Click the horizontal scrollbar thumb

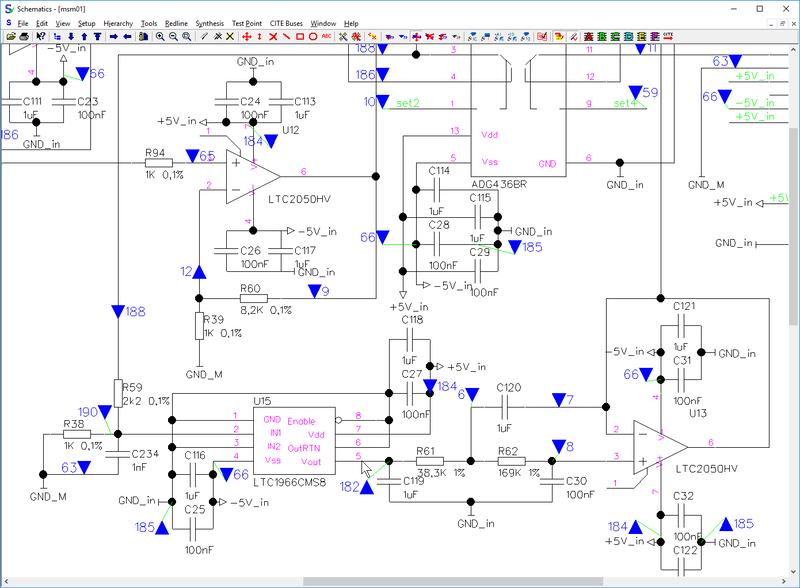[453, 582]
